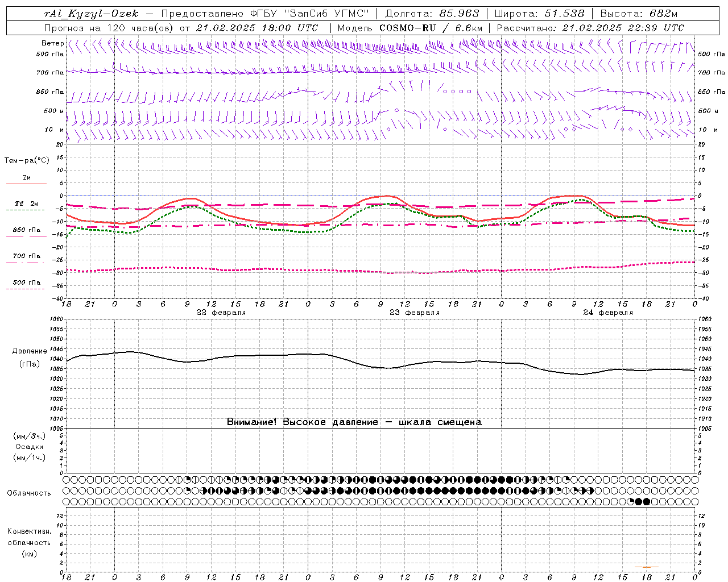Click the left-side '500 м' wind level label
This screenshot has width=728, height=582.
point(53,111)
